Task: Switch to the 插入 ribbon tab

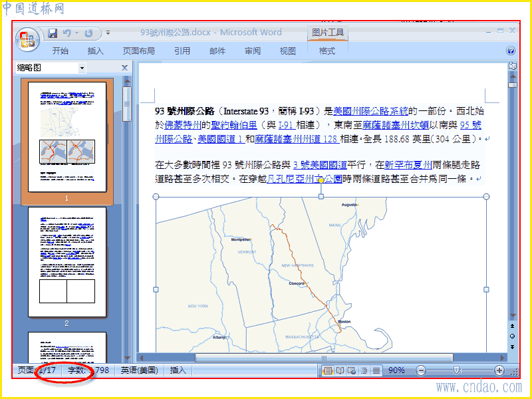Action: point(95,51)
